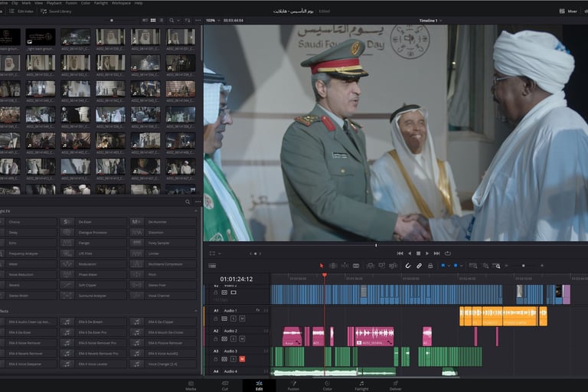Switch to the Fairlight page tab
Viewport: 588px width, 392px height.
click(x=361, y=386)
